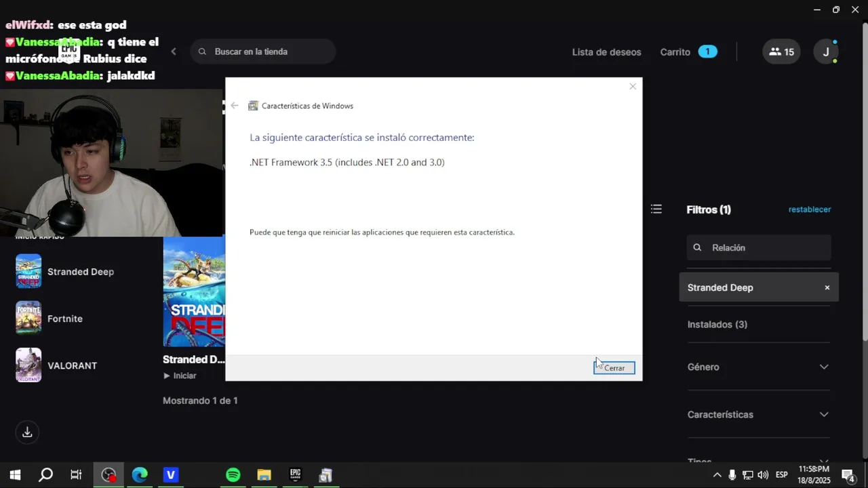Click the Características de Windows title icon
This screenshot has width=868, height=488.
click(253, 106)
